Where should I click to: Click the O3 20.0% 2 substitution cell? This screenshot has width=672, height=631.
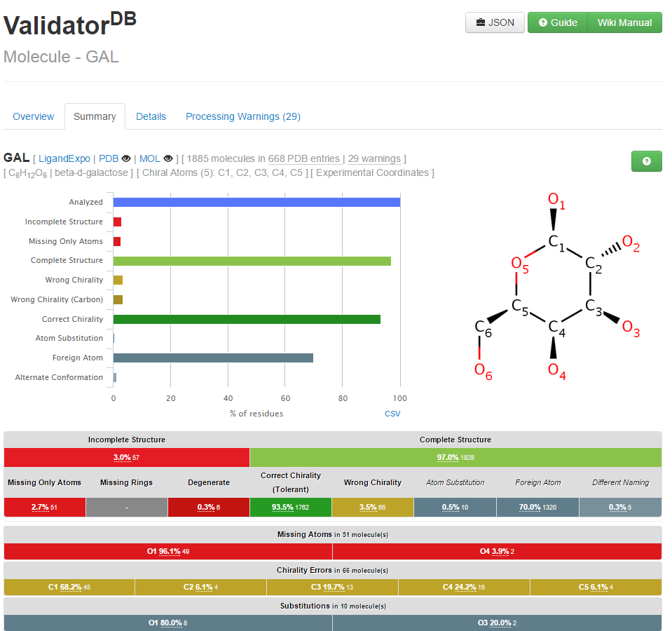[x=497, y=623]
